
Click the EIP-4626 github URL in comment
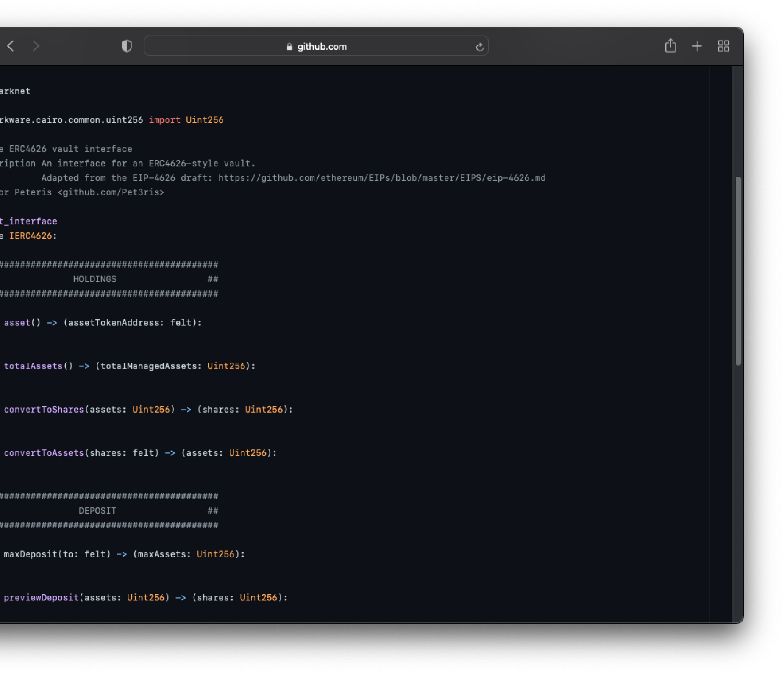point(382,178)
